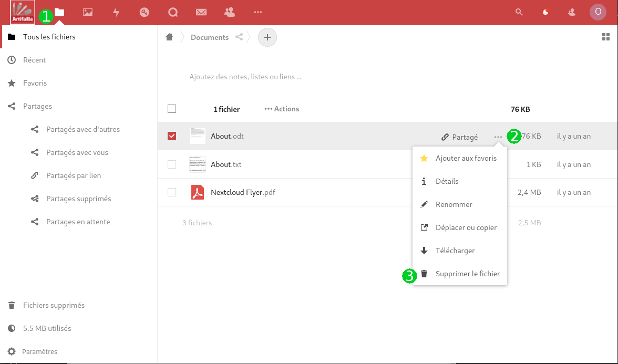The width and height of the screenshot is (618, 364).
Task: Expand more apps ellipsis in top bar
Action: [x=258, y=12]
